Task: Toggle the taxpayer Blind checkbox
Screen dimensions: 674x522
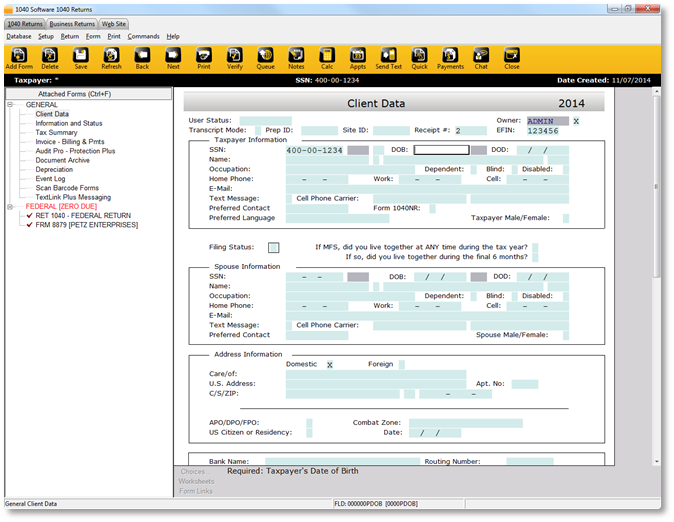Action: point(511,169)
